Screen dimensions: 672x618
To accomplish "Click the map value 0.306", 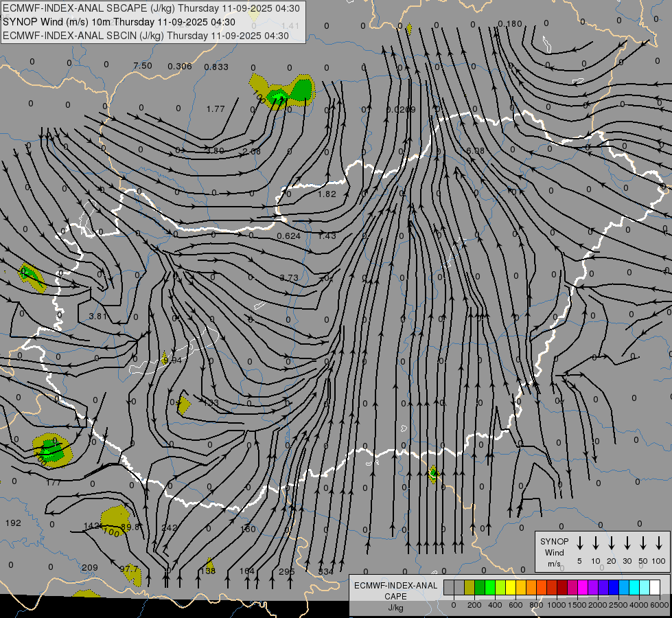I will click(180, 66).
